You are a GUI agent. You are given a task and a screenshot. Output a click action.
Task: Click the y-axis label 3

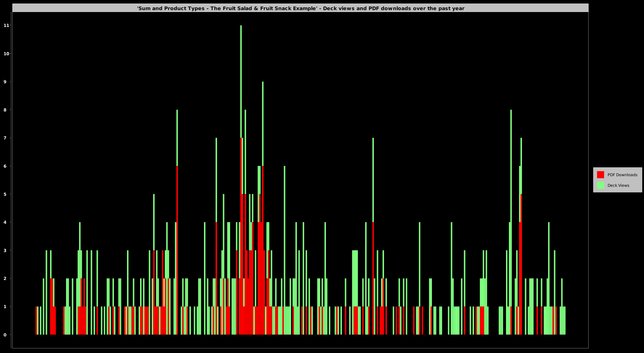coord(5,250)
